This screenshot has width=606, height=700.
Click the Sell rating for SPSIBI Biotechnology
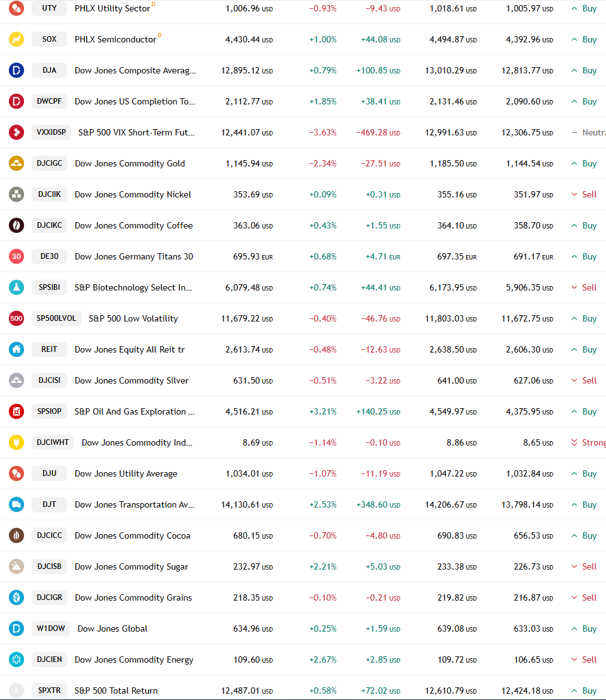click(584, 287)
